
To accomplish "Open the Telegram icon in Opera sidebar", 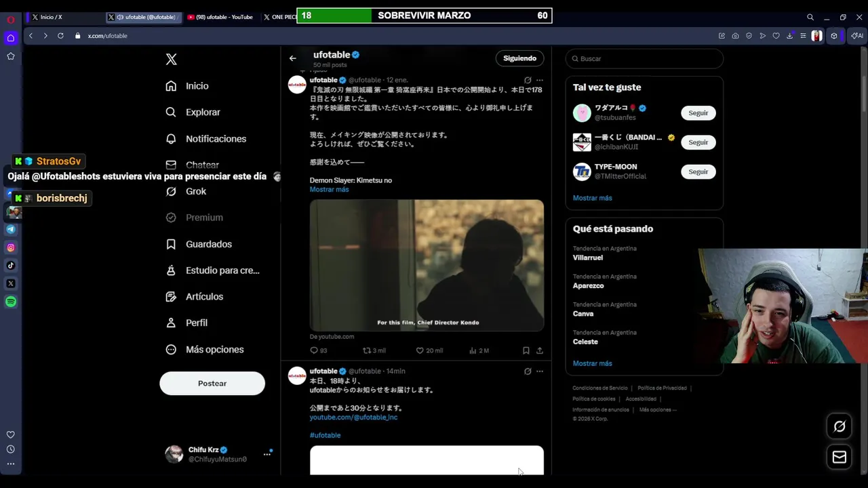I will (11, 229).
